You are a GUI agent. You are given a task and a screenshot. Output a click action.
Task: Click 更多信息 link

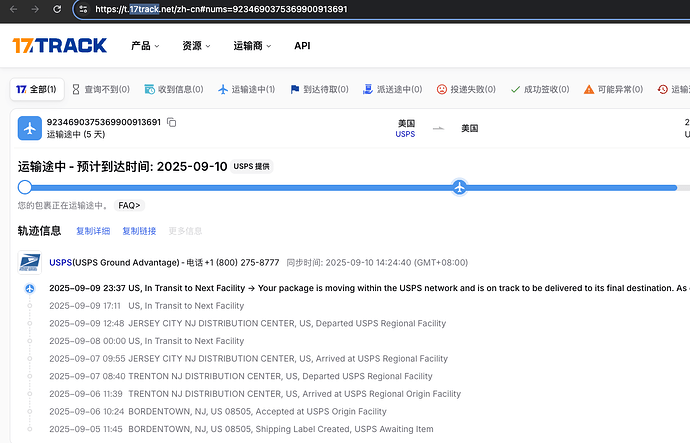click(x=185, y=231)
